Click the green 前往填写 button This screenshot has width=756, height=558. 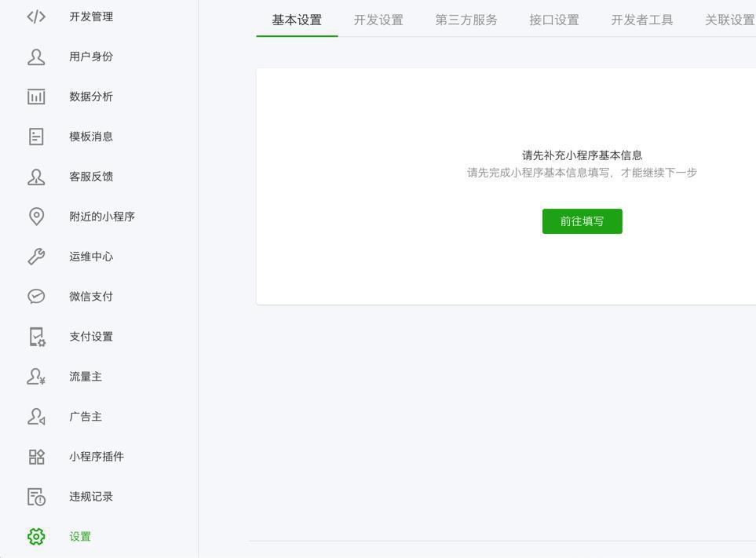(x=582, y=221)
